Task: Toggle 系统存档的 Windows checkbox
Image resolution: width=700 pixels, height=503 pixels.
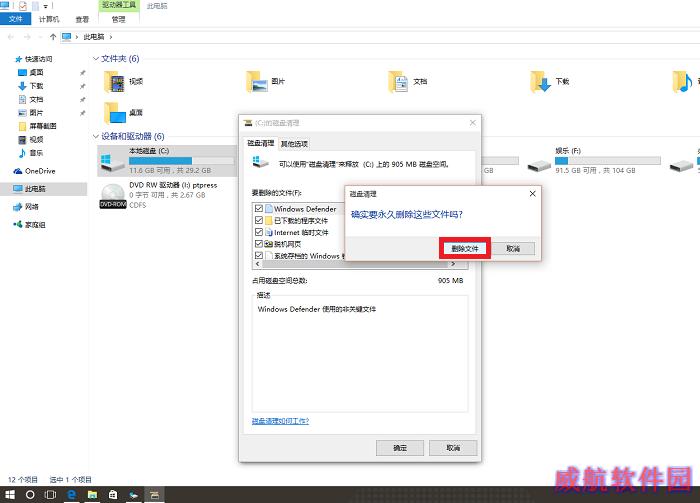Action: (x=258, y=255)
